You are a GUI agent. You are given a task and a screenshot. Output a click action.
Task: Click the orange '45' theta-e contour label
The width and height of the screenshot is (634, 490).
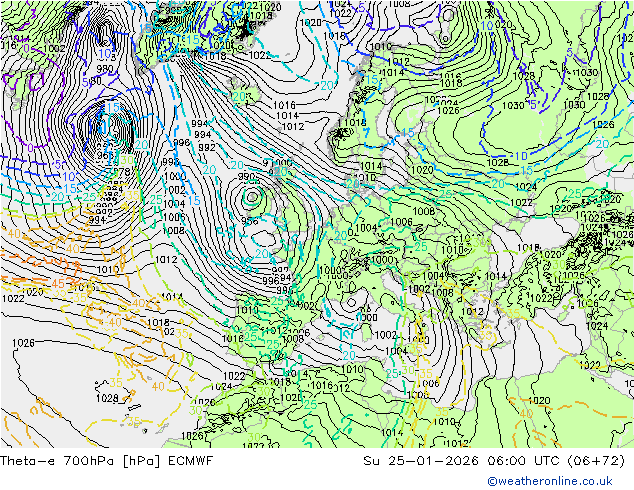58,283
